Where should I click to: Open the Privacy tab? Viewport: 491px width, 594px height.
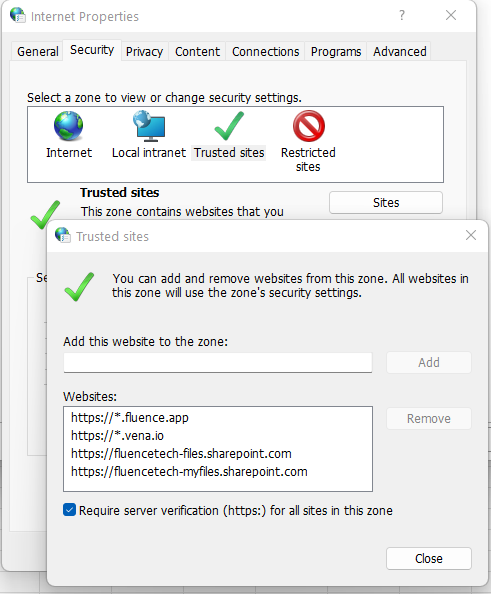coord(144,52)
